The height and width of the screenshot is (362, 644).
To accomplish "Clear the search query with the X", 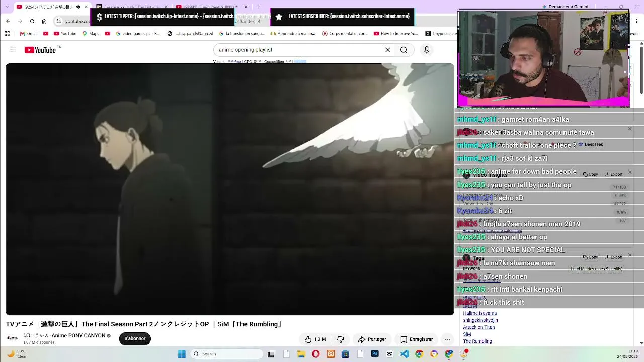I will (387, 50).
